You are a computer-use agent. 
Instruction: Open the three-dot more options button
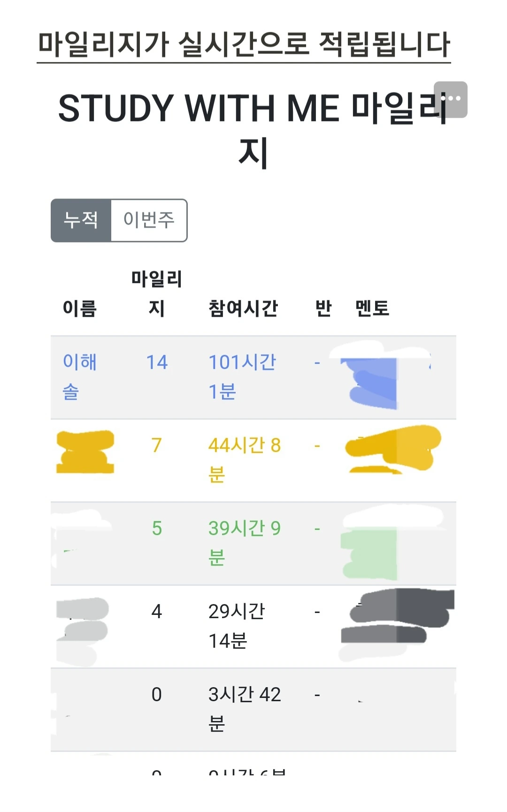click(450, 100)
